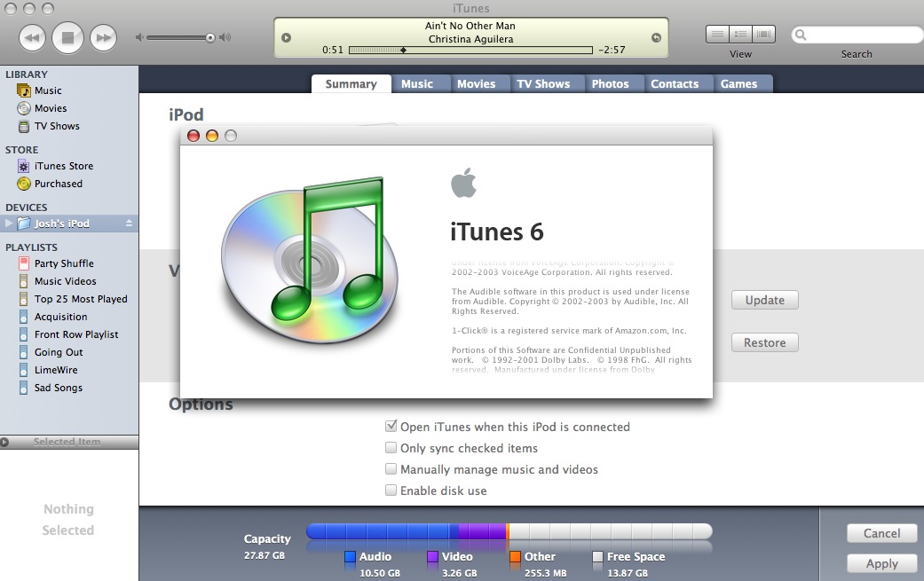This screenshot has width=924, height=581.
Task: Switch to the Summary tab
Action: pos(351,83)
